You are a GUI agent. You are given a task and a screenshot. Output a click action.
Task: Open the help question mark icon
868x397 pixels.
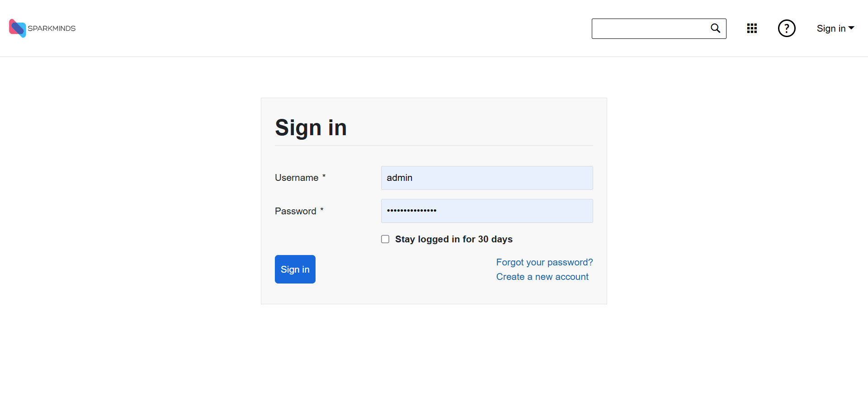pos(787,28)
